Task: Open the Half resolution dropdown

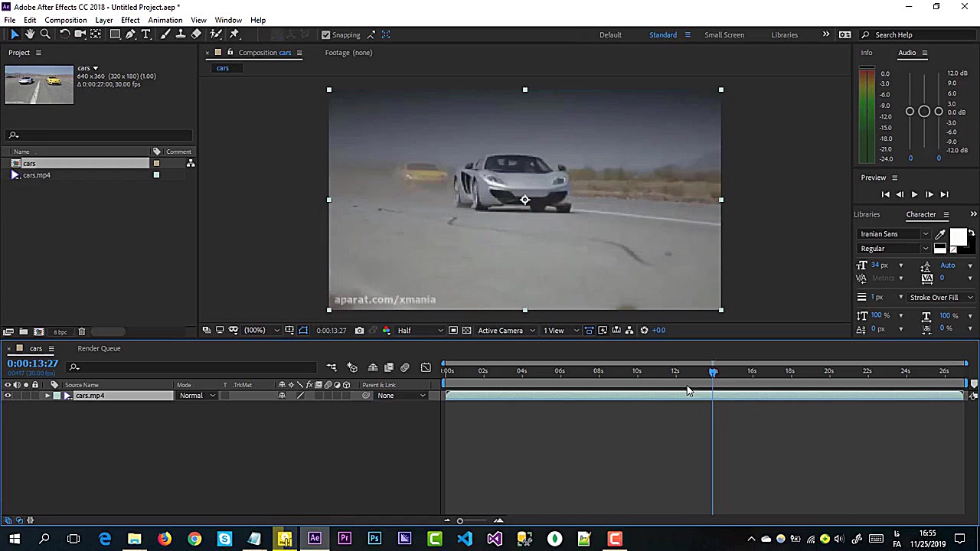Action: pyautogui.click(x=420, y=331)
